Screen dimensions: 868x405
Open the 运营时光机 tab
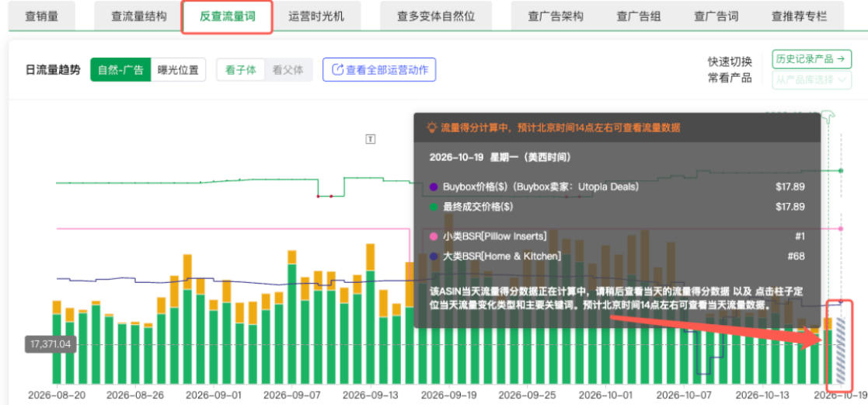[316, 16]
